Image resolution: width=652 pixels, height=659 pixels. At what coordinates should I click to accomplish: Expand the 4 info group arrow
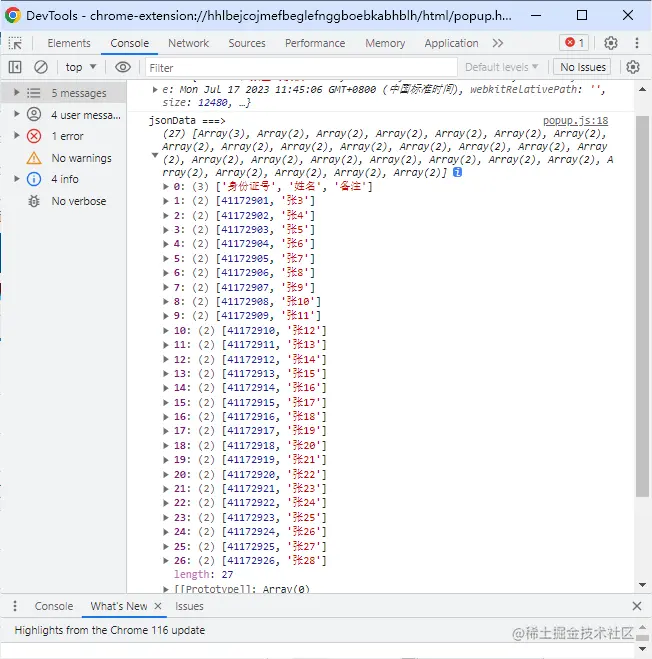(x=17, y=179)
